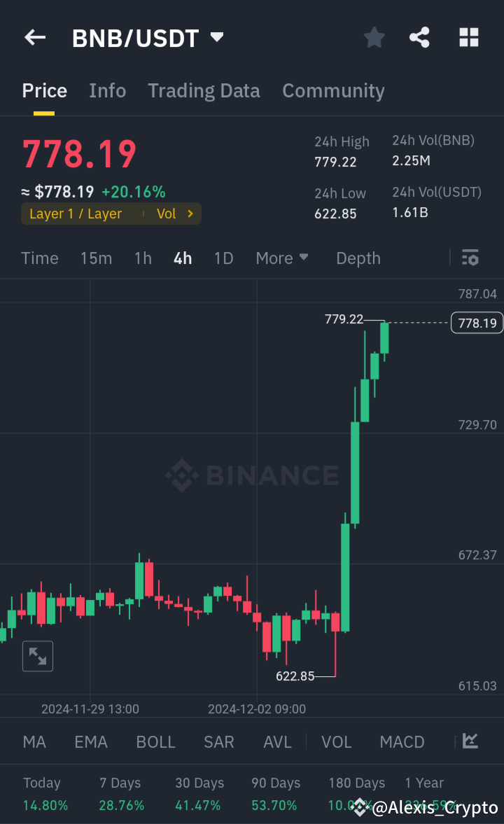Select the 4h interval
The height and width of the screenshot is (824, 504).
(x=182, y=258)
